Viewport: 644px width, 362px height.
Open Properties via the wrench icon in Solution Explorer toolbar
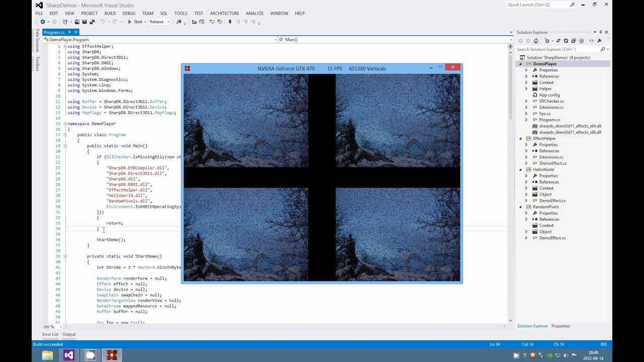coord(599,41)
